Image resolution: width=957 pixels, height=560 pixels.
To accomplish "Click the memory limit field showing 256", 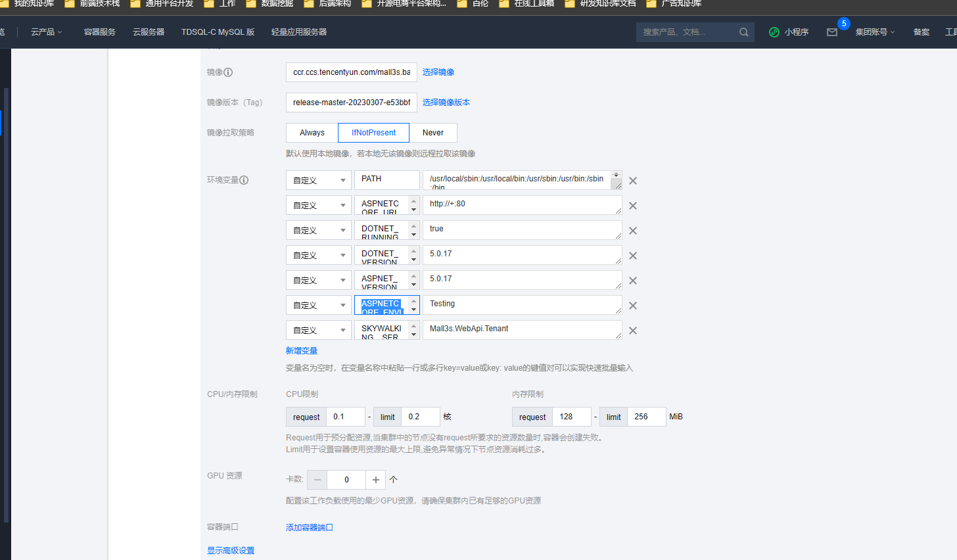I will [647, 417].
